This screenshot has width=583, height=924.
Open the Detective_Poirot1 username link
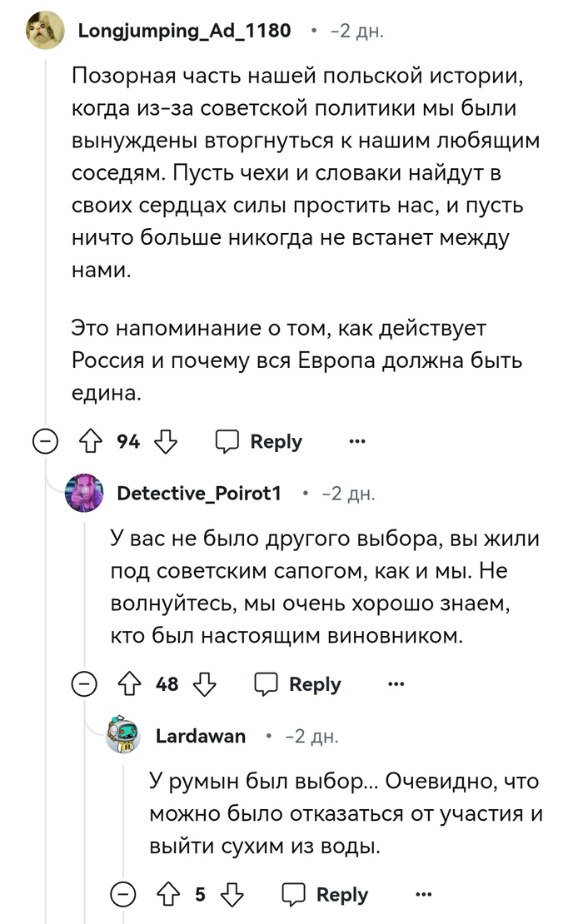(199, 494)
